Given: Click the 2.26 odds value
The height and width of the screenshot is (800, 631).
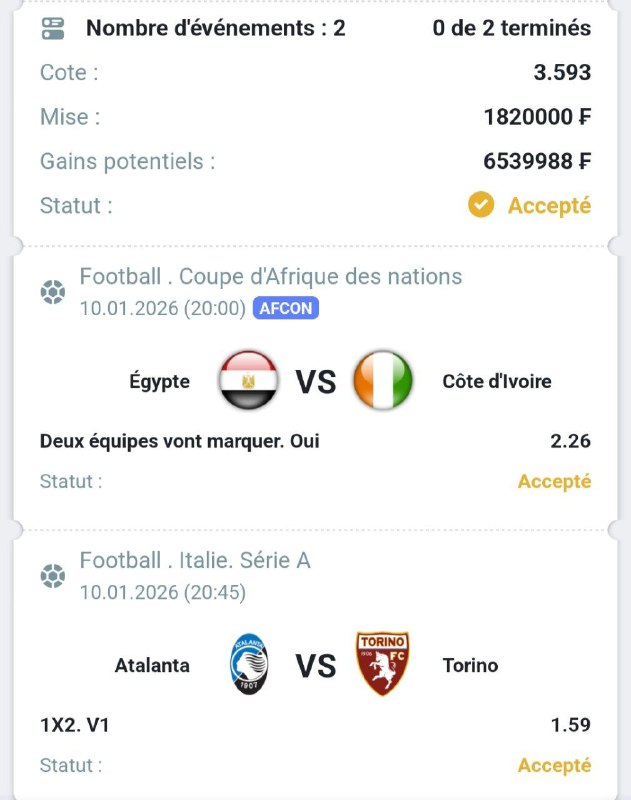Looking at the screenshot, I should (570, 441).
